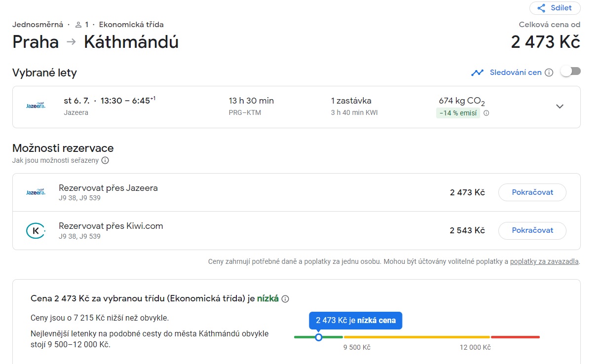Open info icon next to Sledování cen

click(x=549, y=73)
